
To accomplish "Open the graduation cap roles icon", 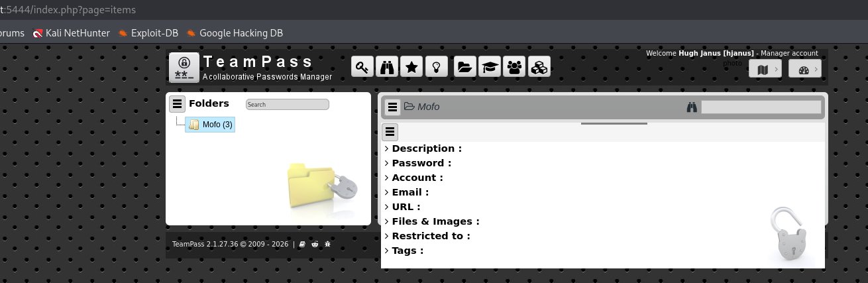I will [x=490, y=66].
